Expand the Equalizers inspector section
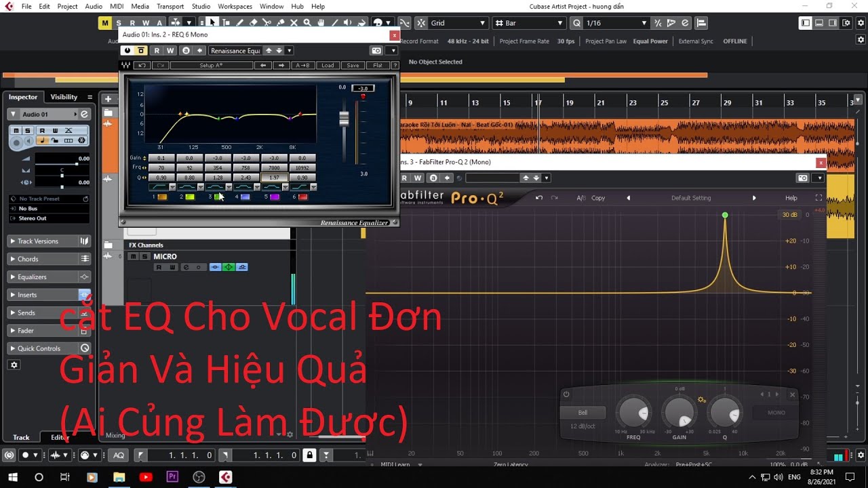868x488 pixels. 49,277
